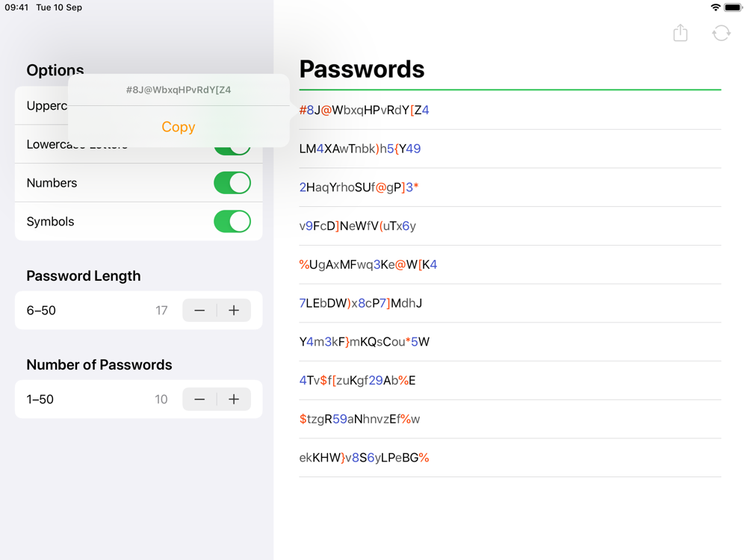Select password %UgAxMFwq3Ke@W[K4

(509, 264)
